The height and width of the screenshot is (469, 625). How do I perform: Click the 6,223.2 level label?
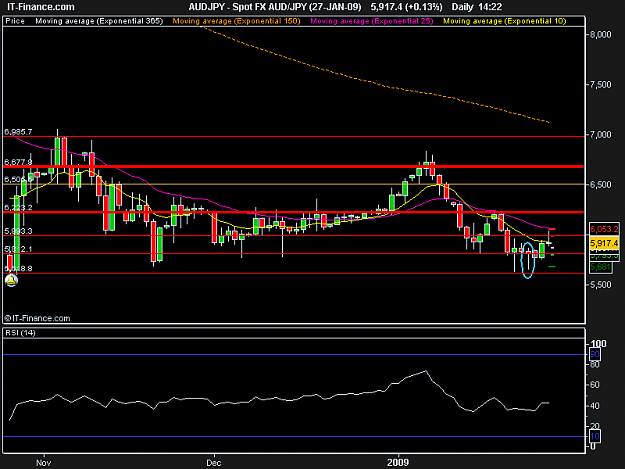[18, 208]
